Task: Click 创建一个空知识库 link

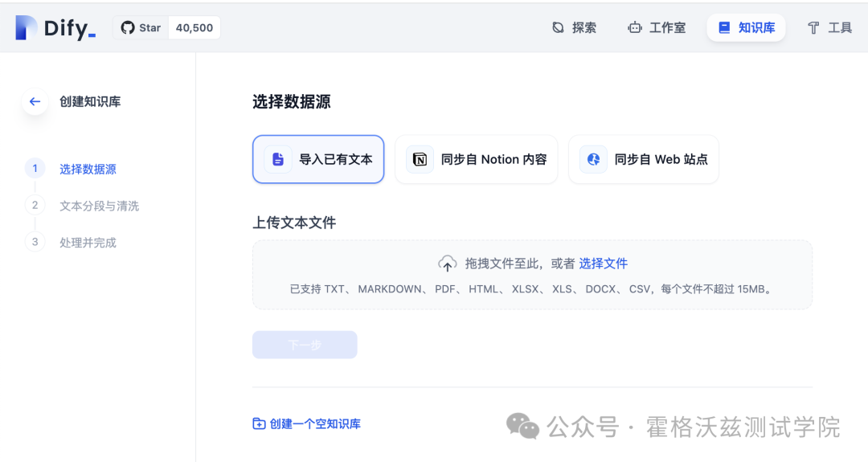Action: (x=315, y=423)
